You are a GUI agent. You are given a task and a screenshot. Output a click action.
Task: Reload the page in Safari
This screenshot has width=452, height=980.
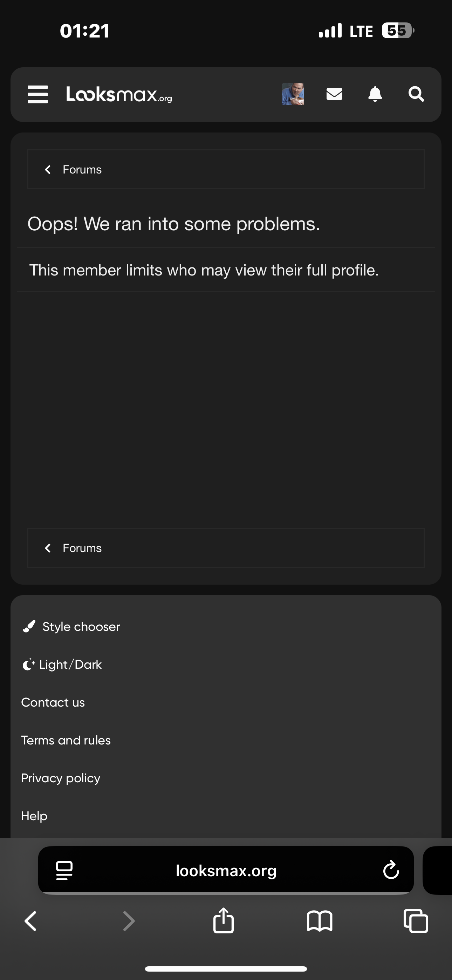tap(391, 870)
